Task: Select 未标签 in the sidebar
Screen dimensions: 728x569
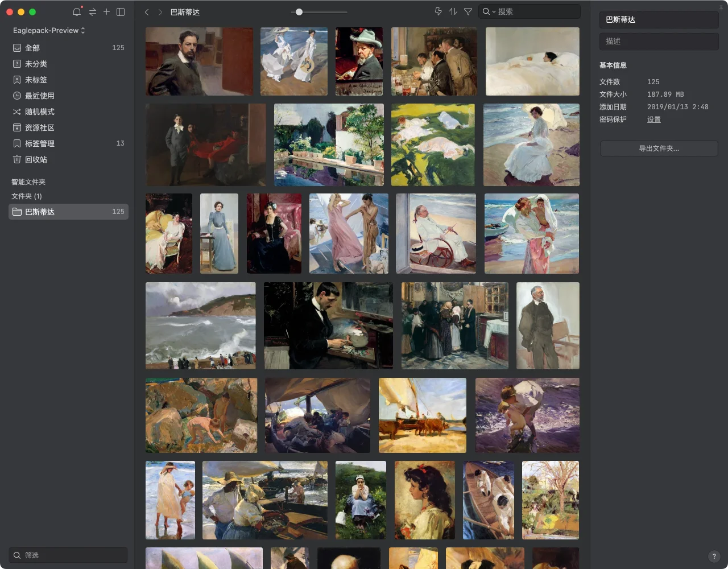Action: pyautogui.click(x=68, y=80)
